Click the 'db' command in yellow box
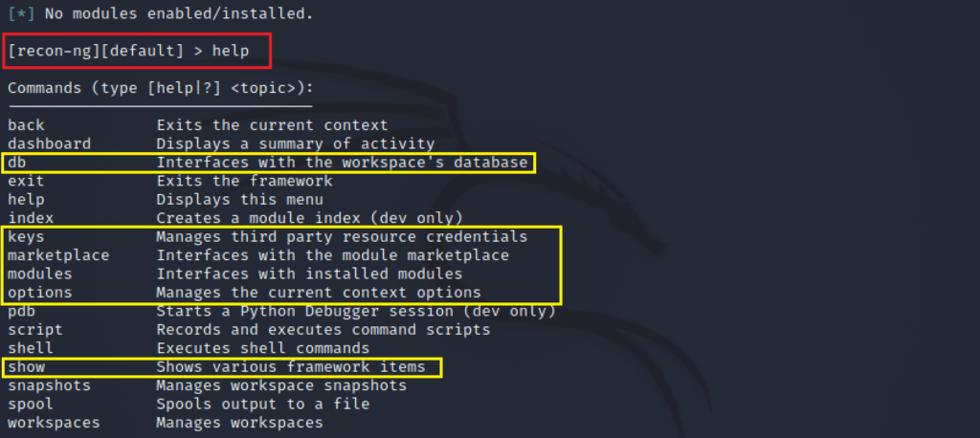 click(17, 163)
